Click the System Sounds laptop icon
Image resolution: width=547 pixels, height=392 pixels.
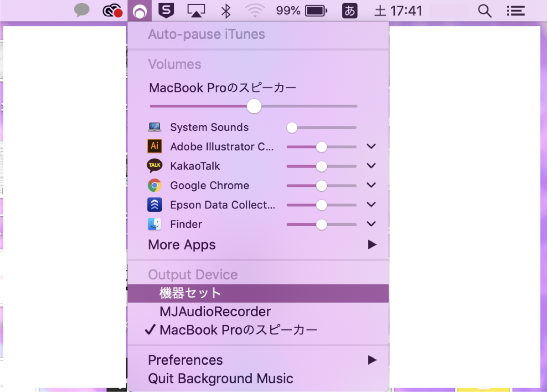click(155, 127)
